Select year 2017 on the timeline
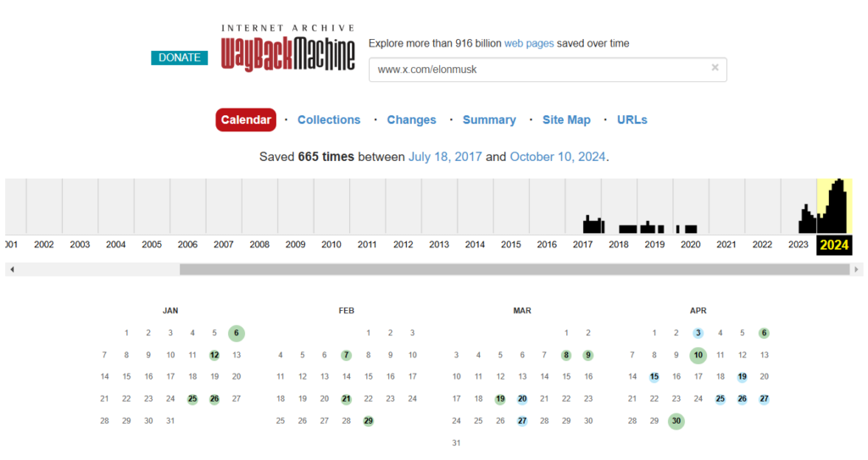Viewport: 868px width, 460px height. pyautogui.click(x=582, y=245)
